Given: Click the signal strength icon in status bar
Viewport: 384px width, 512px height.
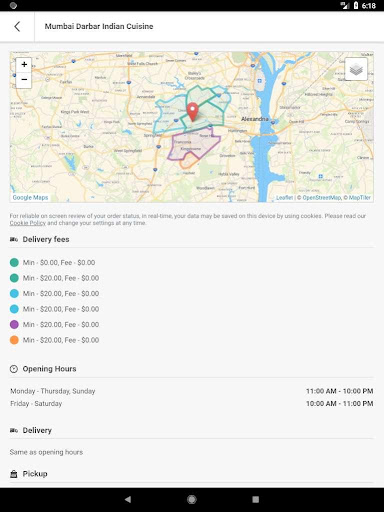Looking at the screenshot, I should (344, 5).
